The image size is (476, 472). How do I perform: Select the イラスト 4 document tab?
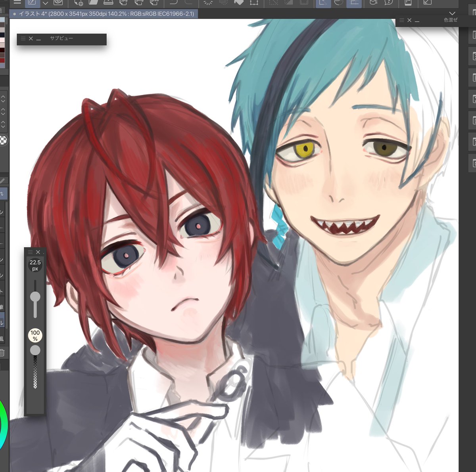[x=103, y=14]
